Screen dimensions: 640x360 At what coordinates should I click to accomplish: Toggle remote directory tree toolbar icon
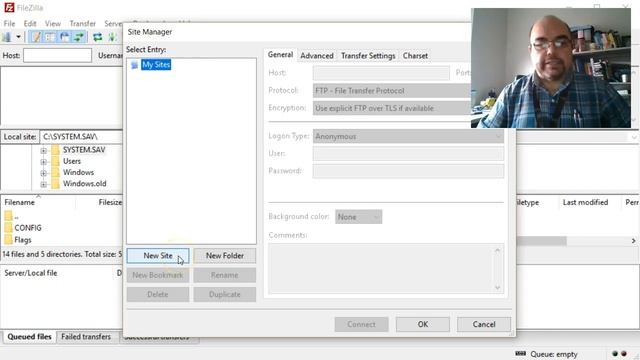(64, 37)
